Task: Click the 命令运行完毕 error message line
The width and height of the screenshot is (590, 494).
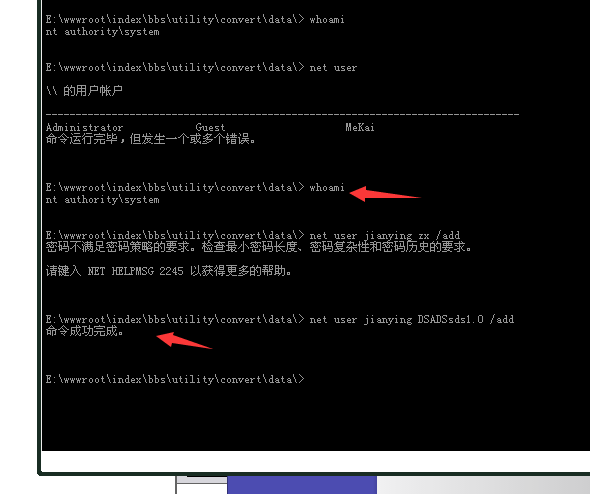Action: pos(151,139)
